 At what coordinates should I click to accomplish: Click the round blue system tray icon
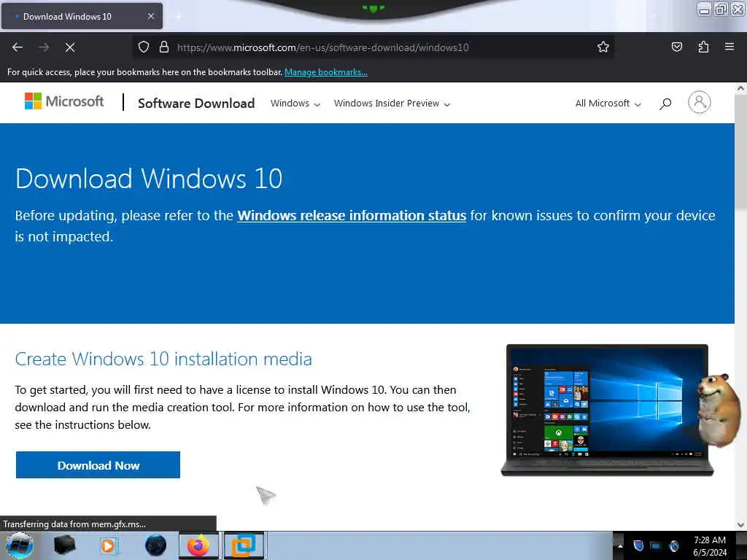tap(673, 545)
